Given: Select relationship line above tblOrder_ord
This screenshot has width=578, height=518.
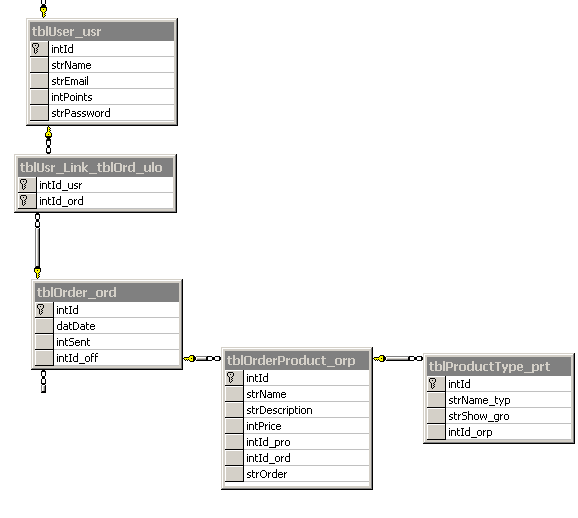Looking at the screenshot, I should point(37,246).
